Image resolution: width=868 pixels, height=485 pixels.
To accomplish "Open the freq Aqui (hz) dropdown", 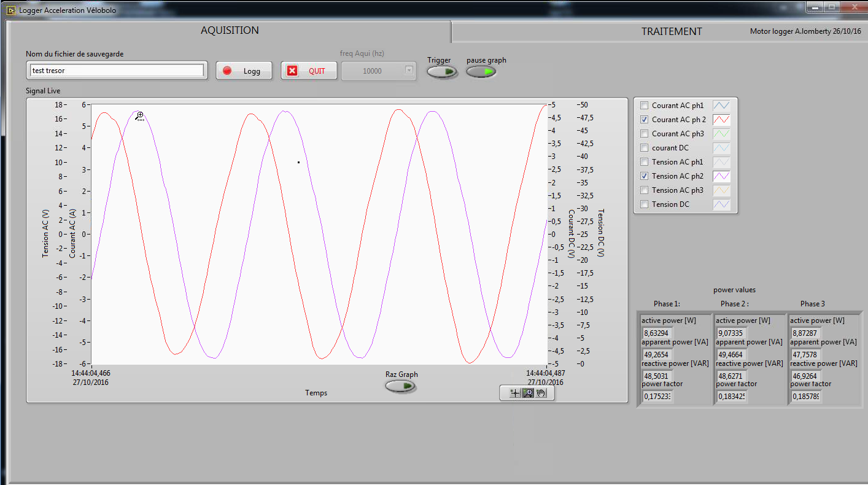I will click(409, 71).
